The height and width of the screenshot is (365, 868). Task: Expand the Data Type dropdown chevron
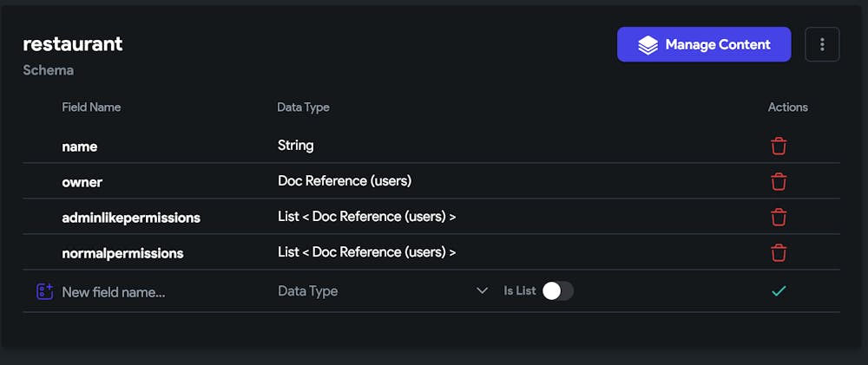point(483,291)
